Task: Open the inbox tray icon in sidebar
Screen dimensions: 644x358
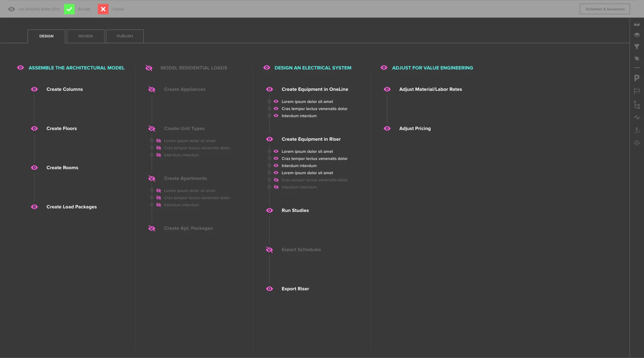Action: pos(637,24)
